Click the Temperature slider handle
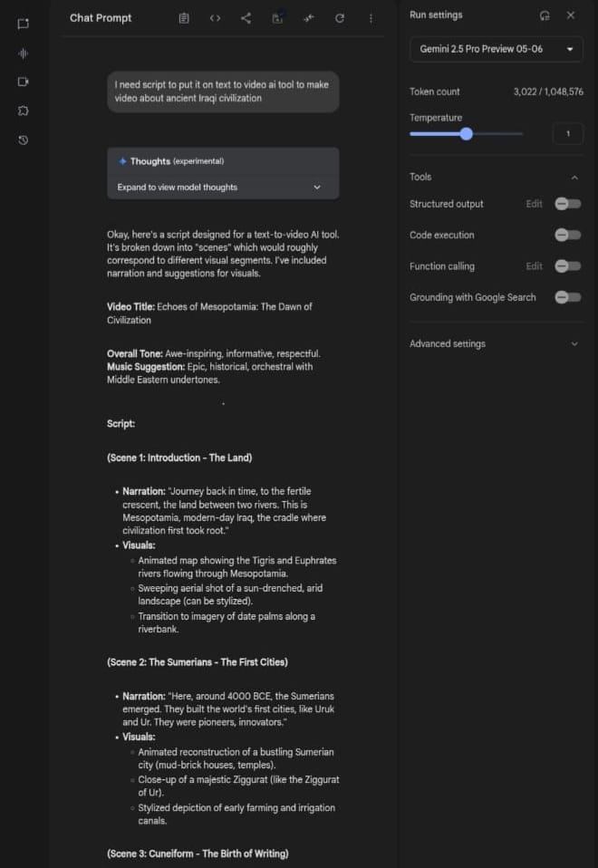Screen dimensions: 598x868 tap(466, 134)
